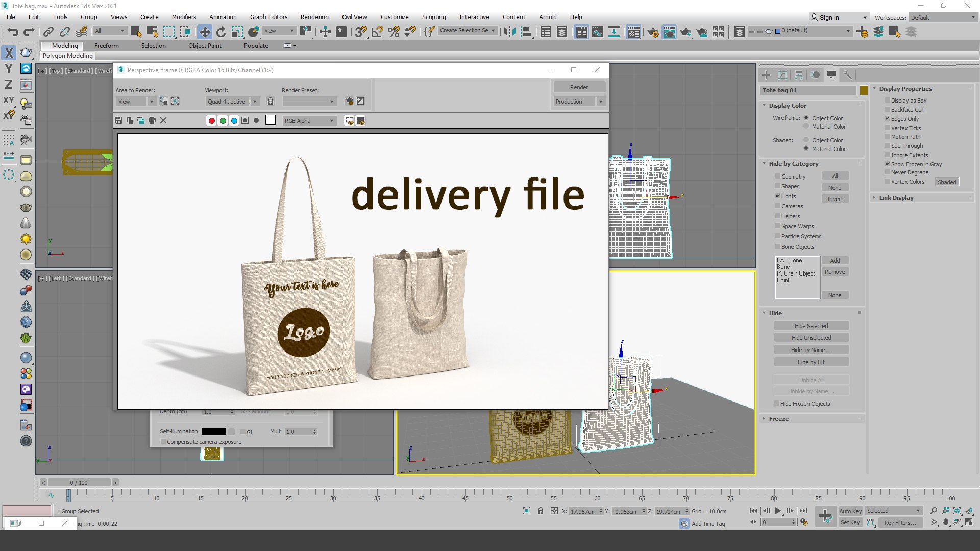Open the Create plus tab in command panel

tap(766, 75)
